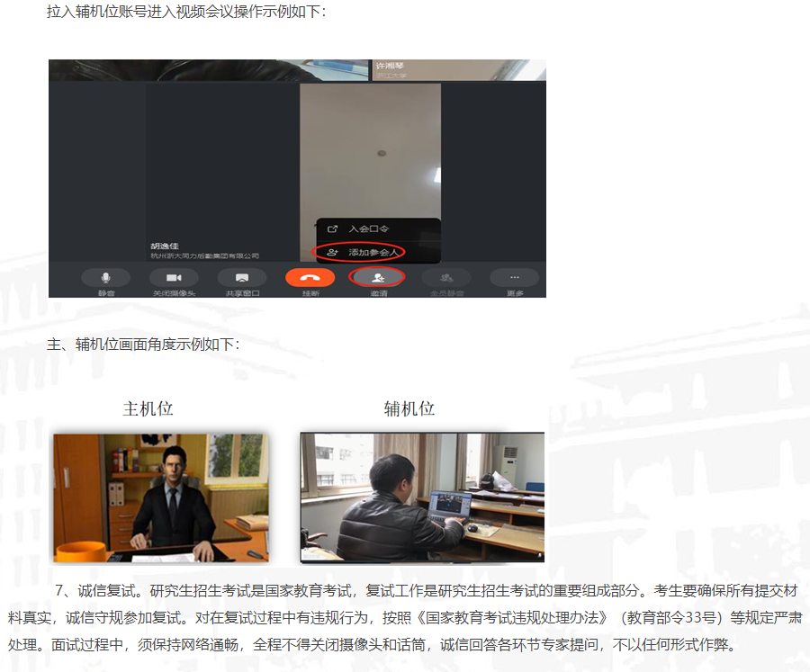Click the 主机位 heading text
The image size is (810, 672).
[148, 409]
